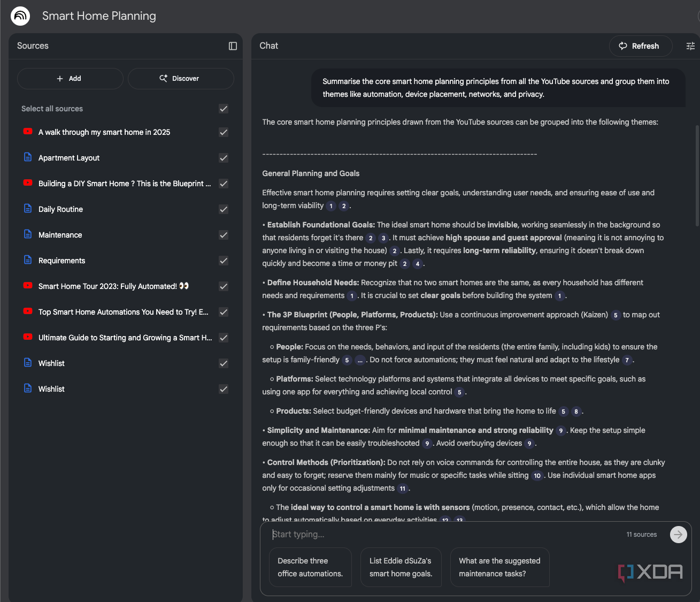
Task: Refresh the chat with the Refresh button
Action: (x=641, y=46)
